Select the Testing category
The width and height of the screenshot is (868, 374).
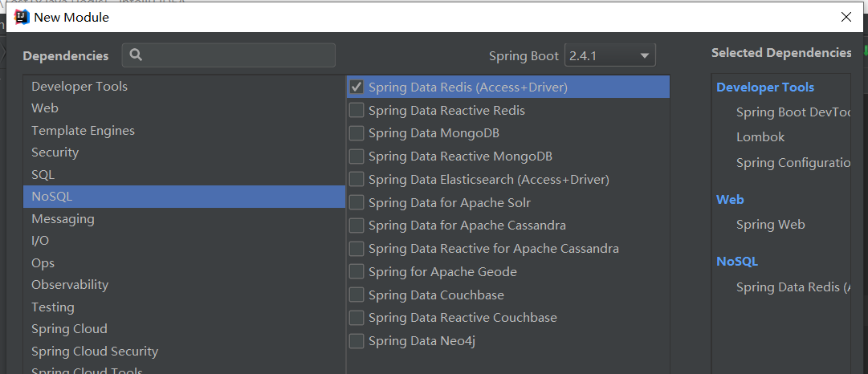pyautogui.click(x=185, y=307)
